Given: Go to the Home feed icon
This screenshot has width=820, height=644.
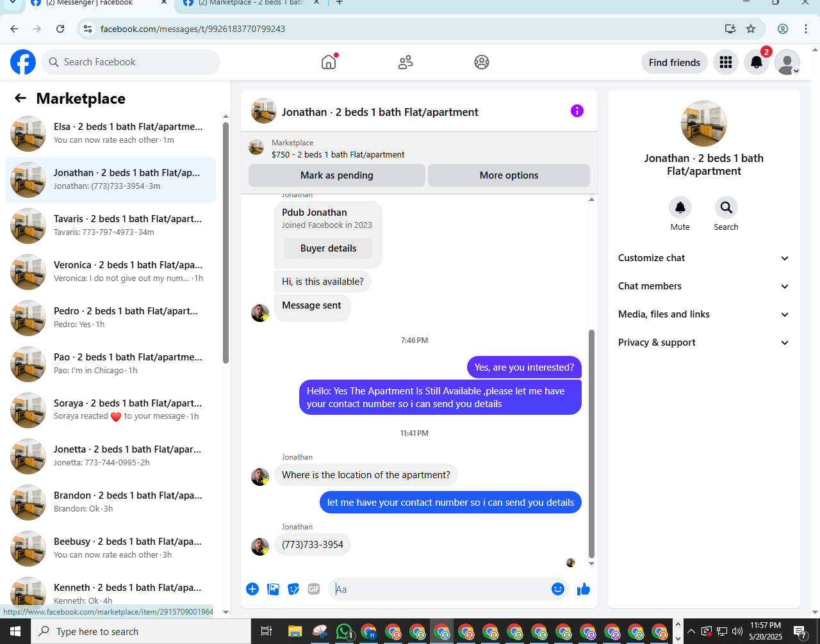Looking at the screenshot, I should 329,62.
